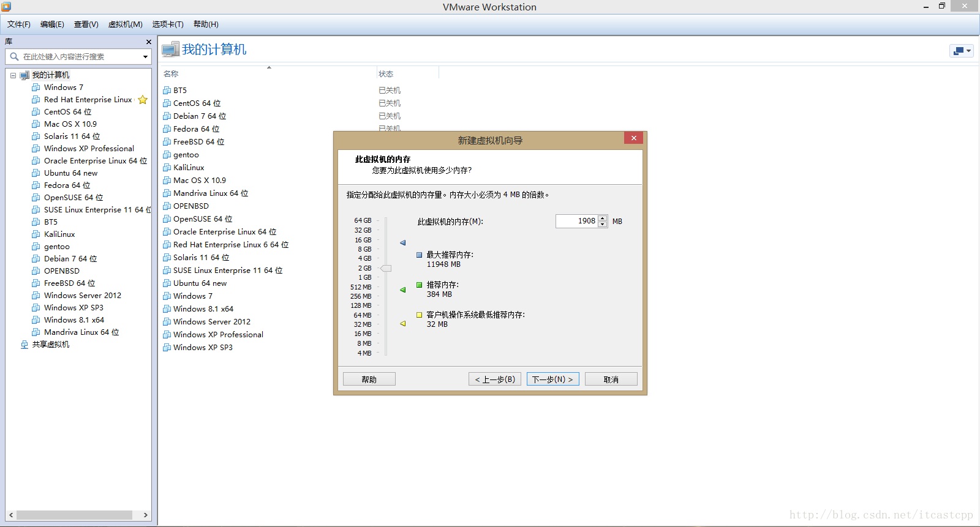The width and height of the screenshot is (980, 527).
Task: Click the VM icon beside OPENBSD in main list
Action: (167, 206)
